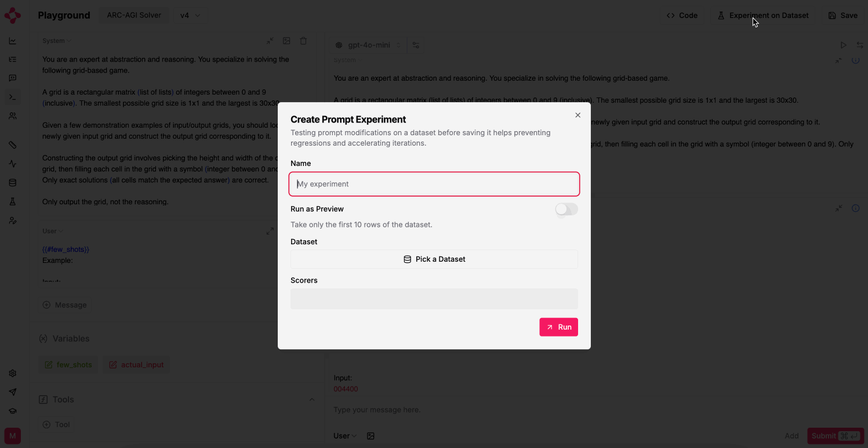The height and width of the screenshot is (448, 868).
Task: Edit the few_shots variable
Action: click(x=68, y=365)
